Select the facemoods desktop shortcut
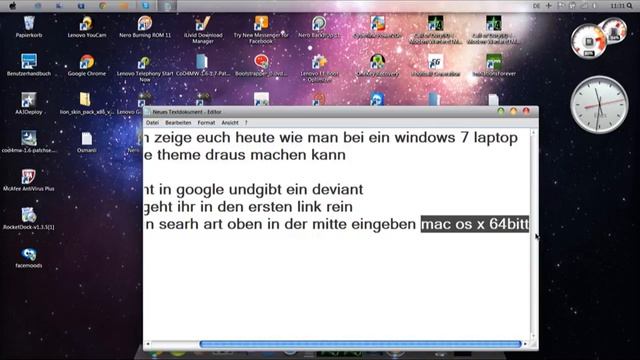 coord(29,257)
